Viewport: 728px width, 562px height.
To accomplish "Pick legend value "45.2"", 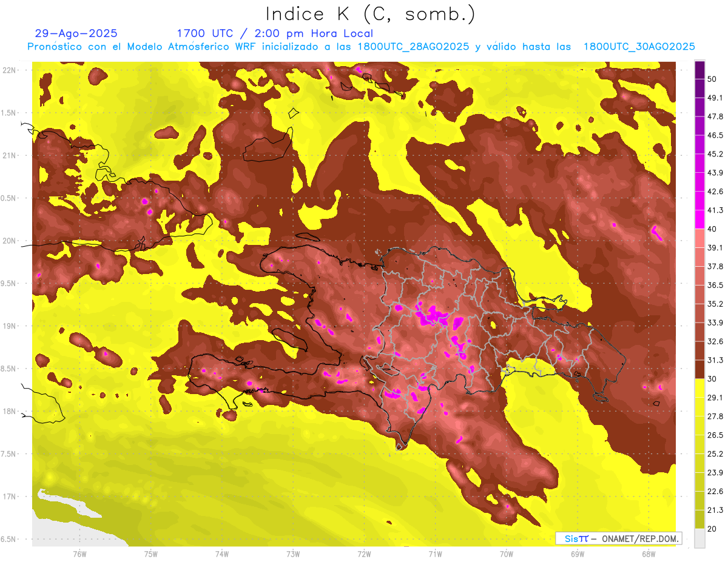I will pyautogui.click(x=715, y=154).
